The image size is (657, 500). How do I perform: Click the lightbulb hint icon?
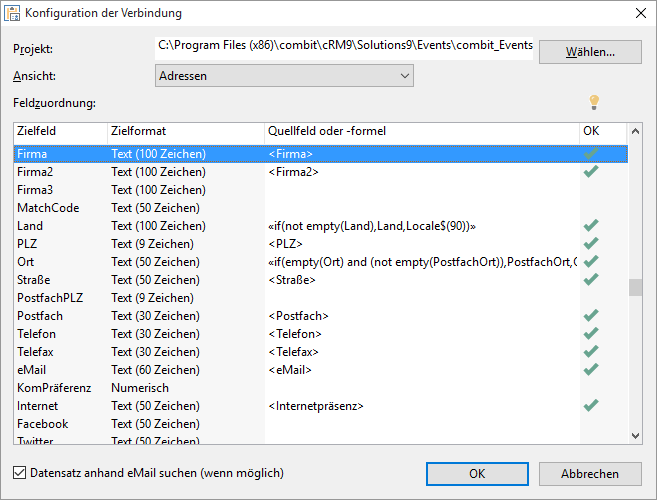594,102
